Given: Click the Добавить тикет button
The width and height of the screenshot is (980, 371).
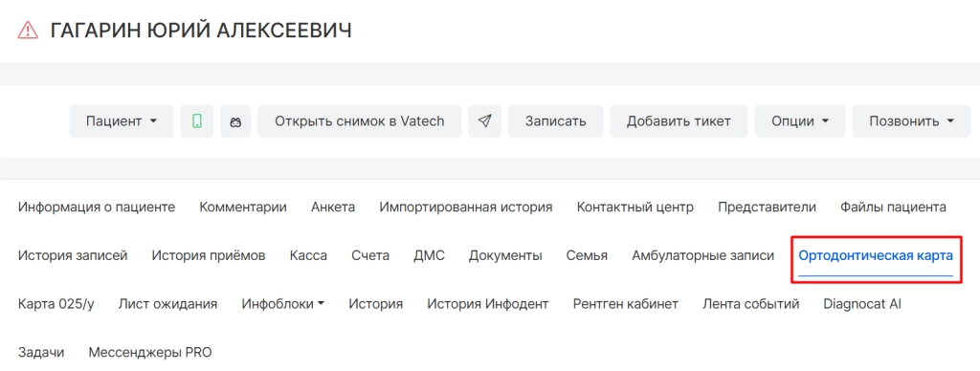Looking at the screenshot, I should pyautogui.click(x=679, y=121).
